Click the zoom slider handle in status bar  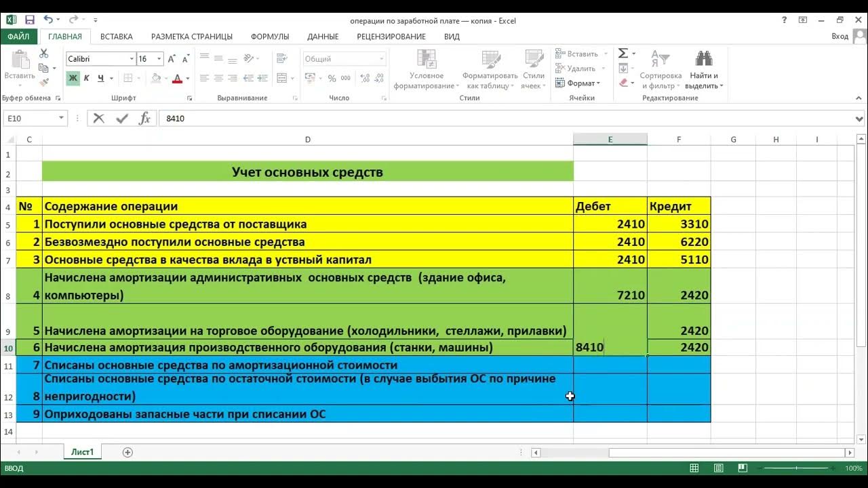(797, 468)
